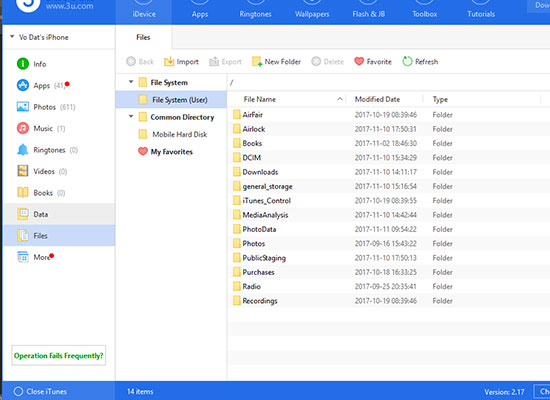
Task: Select Photos in the device sidebar
Action: (x=46, y=107)
